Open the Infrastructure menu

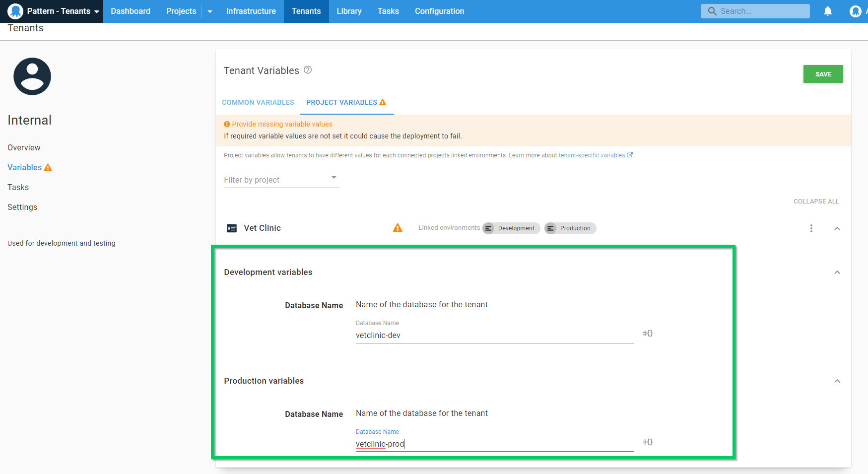click(251, 11)
